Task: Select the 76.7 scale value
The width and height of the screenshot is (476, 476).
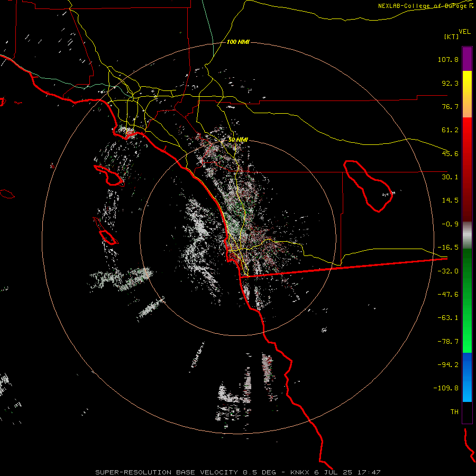Action: [x=450, y=106]
